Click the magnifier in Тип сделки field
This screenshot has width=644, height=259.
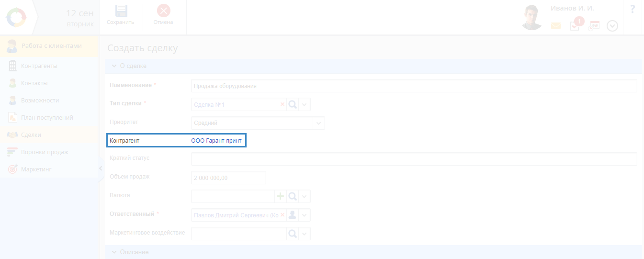pyautogui.click(x=293, y=104)
